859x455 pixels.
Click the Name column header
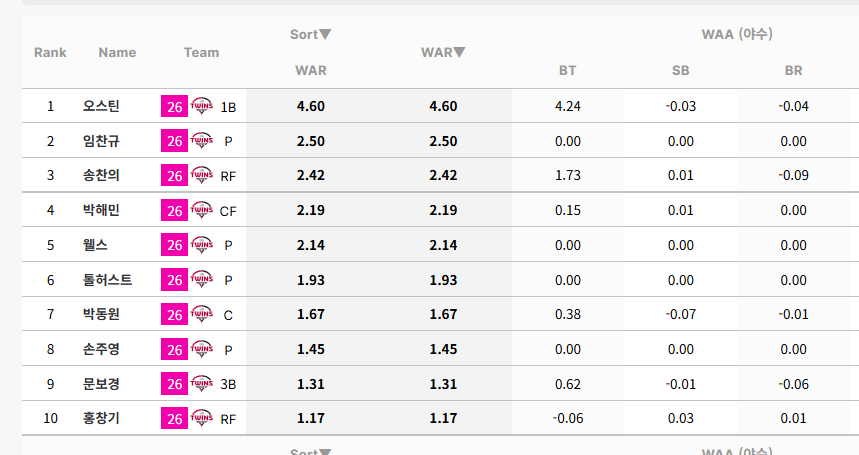tap(117, 53)
